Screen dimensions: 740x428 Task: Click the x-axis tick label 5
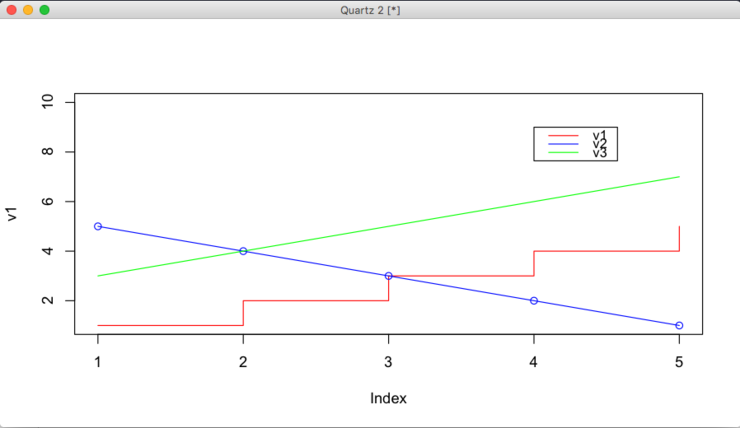[x=679, y=361]
